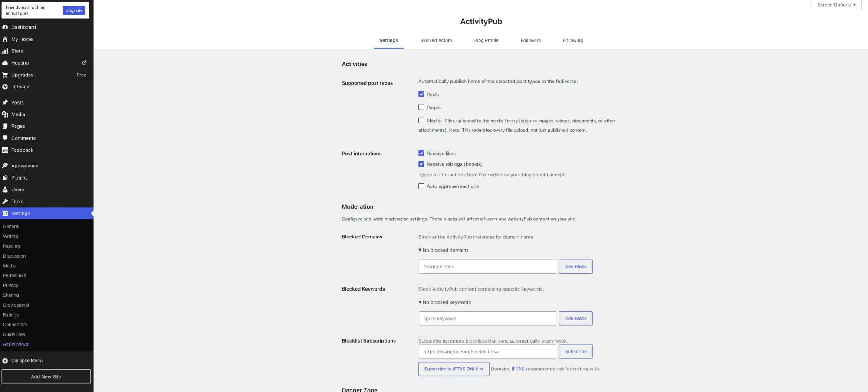The image size is (868, 392).
Task: Select the ActivityPub Settings tab
Action: tap(388, 40)
